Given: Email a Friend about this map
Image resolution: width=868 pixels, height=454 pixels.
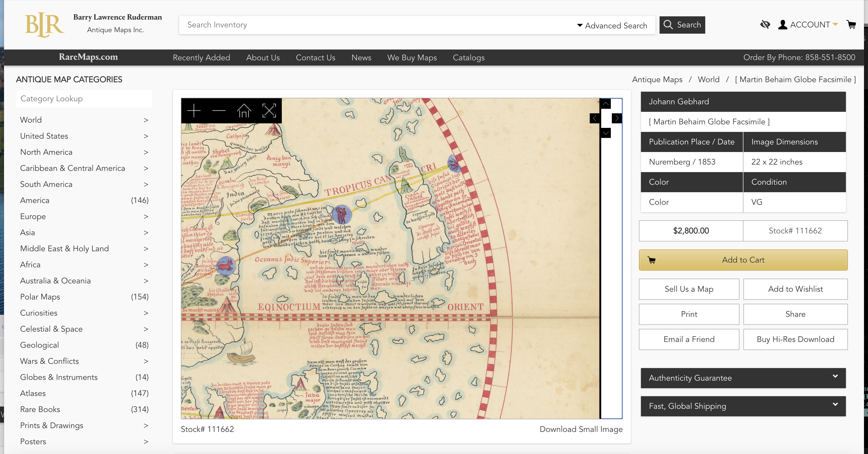Looking at the screenshot, I should (689, 339).
